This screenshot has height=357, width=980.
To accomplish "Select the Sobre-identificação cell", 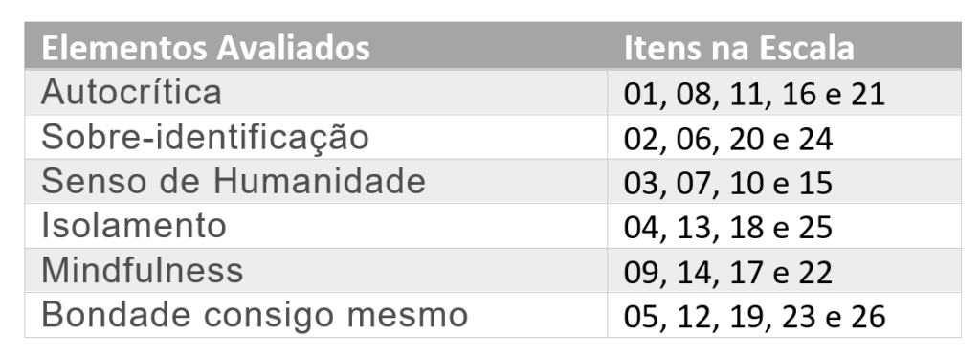I will point(316,137).
